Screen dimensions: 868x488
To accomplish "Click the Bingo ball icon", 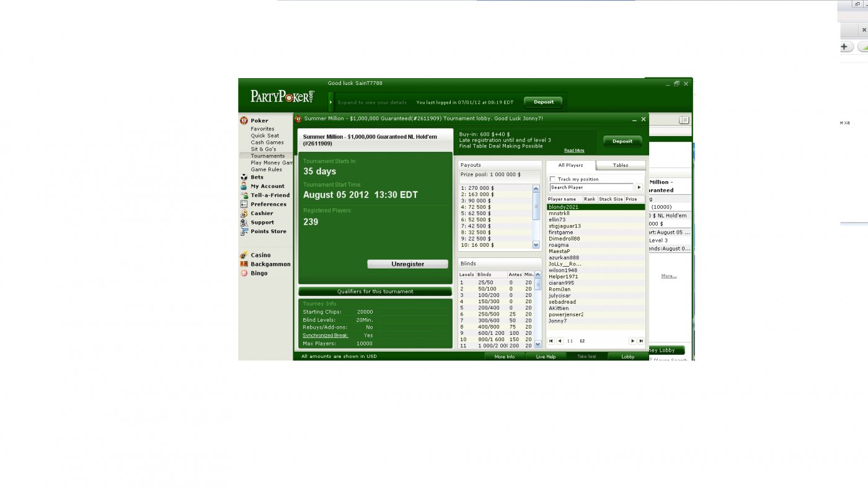I will pos(244,273).
